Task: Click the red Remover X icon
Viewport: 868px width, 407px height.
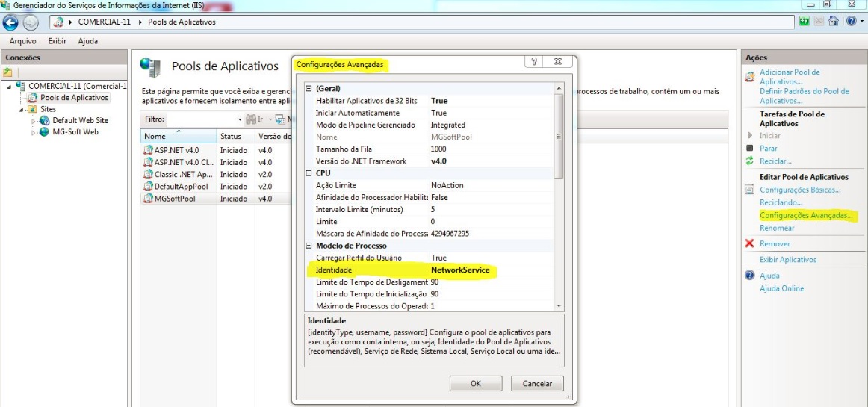Action: pos(750,243)
